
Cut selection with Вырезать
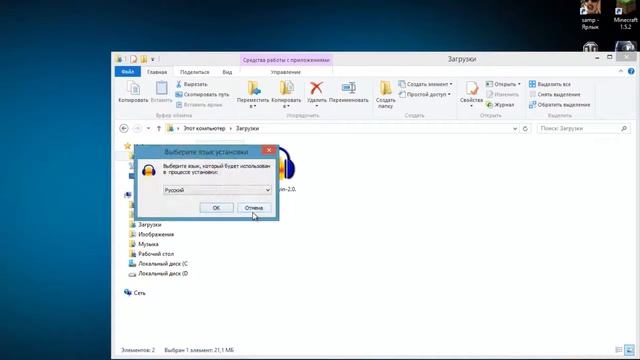(192, 84)
